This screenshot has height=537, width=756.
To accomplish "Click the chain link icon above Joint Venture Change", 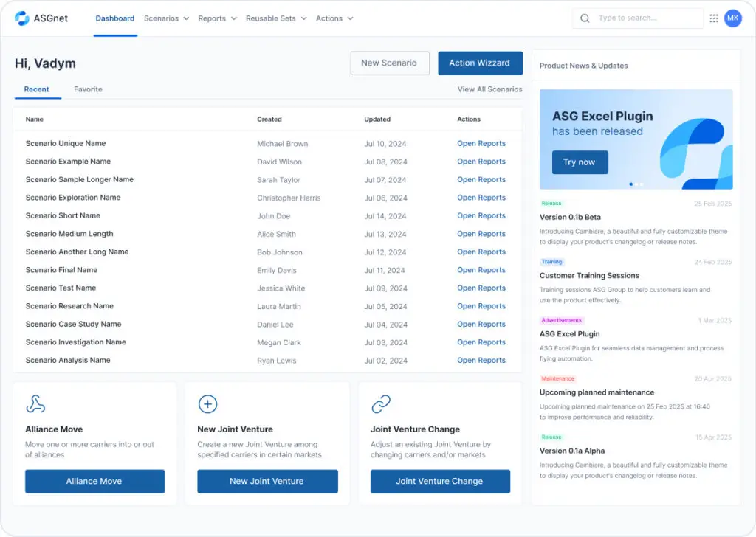I will 380,403.
